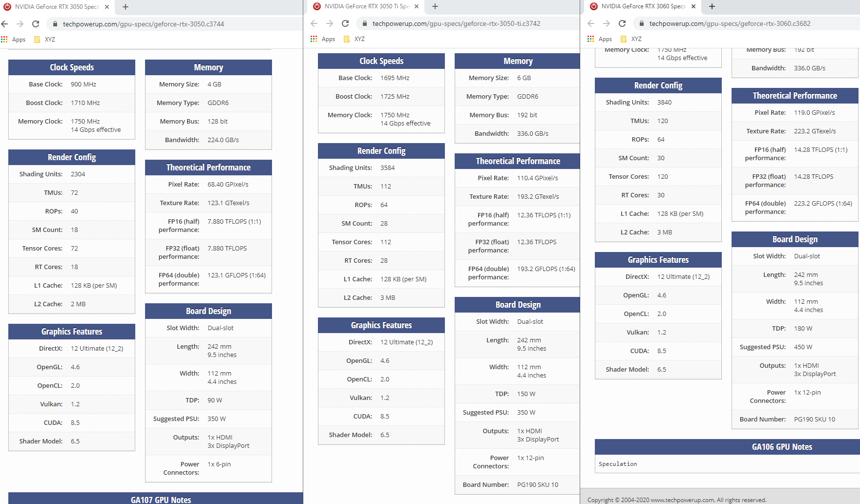This screenshot has width=860, height=504.
Task: Click 1710 MHz boost clock value
Action: tap(85, 103)
